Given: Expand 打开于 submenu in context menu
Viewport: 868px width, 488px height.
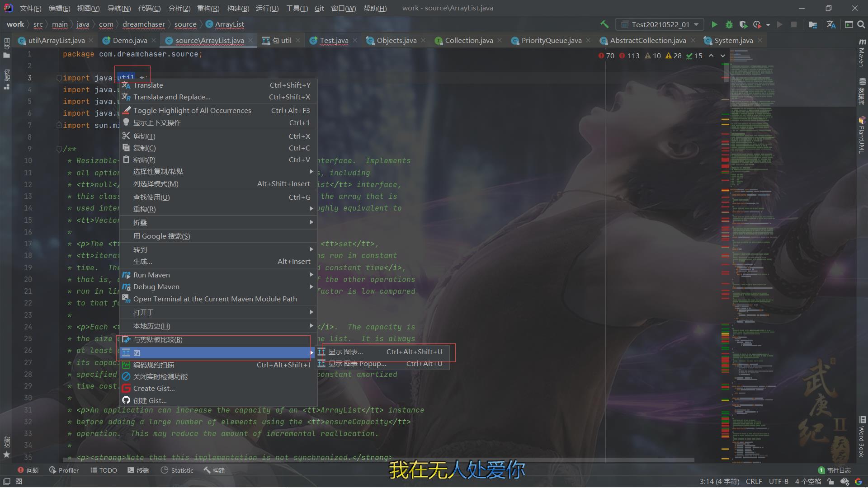Looking at the screenshot, I should tap(217, 312).
